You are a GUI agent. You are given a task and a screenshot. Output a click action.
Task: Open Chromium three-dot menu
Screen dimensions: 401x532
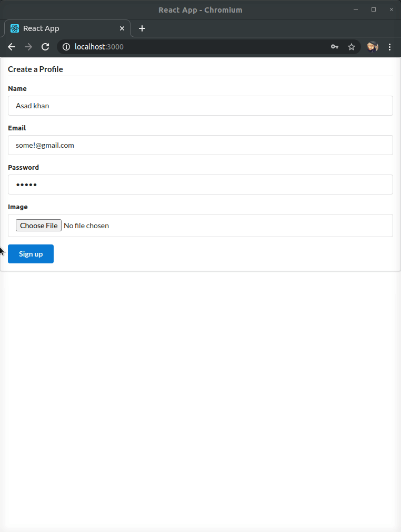click(x=389, y=47)
